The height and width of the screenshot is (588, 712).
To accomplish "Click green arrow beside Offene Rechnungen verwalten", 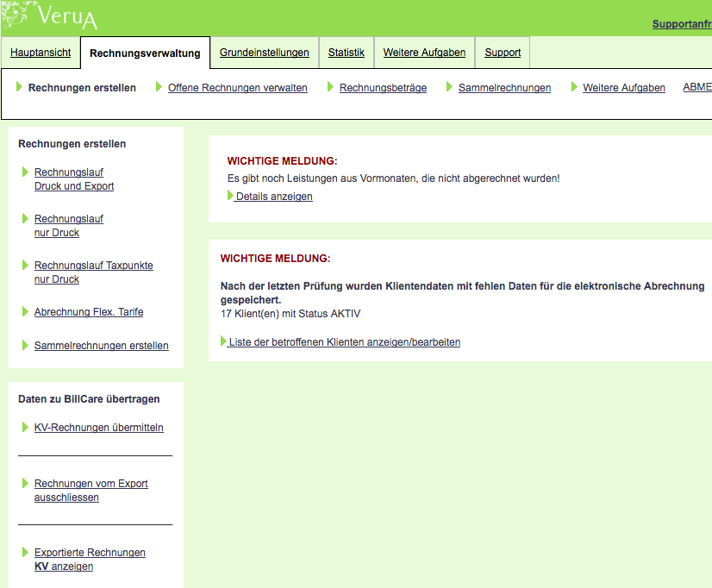I will [159, 86].
